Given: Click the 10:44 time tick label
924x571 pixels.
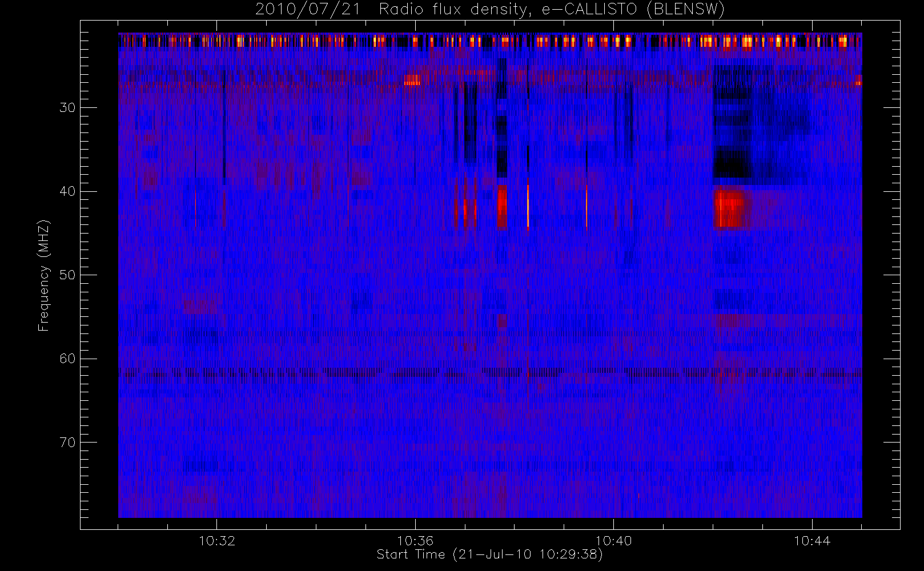Looking at the screenshot, I should (x=812, y=541).
